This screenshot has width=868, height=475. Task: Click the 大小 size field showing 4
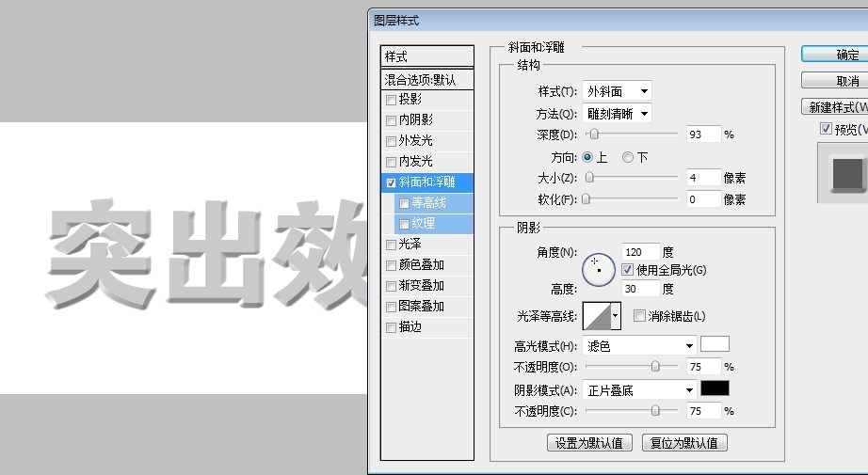click(703, 178)
